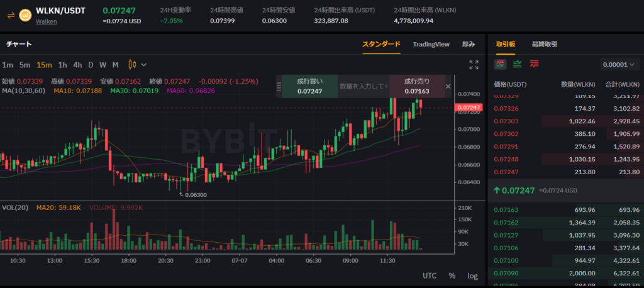Image resolution: width=644 pixels, height=288 pixels.
Task: Click the チャート panel title
Action: point(19,44)
